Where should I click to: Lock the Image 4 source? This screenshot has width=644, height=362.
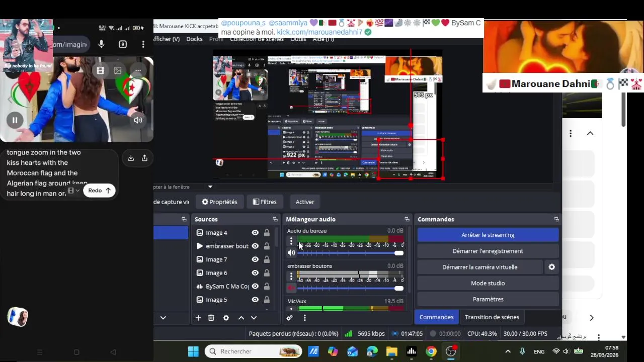tap(267, 233)
